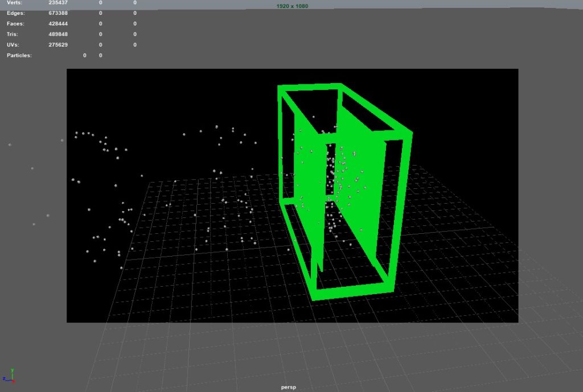Viewport: 583px width, 392px height.
Task: Click the persp camera name label
Action: [x=289, y=386]
